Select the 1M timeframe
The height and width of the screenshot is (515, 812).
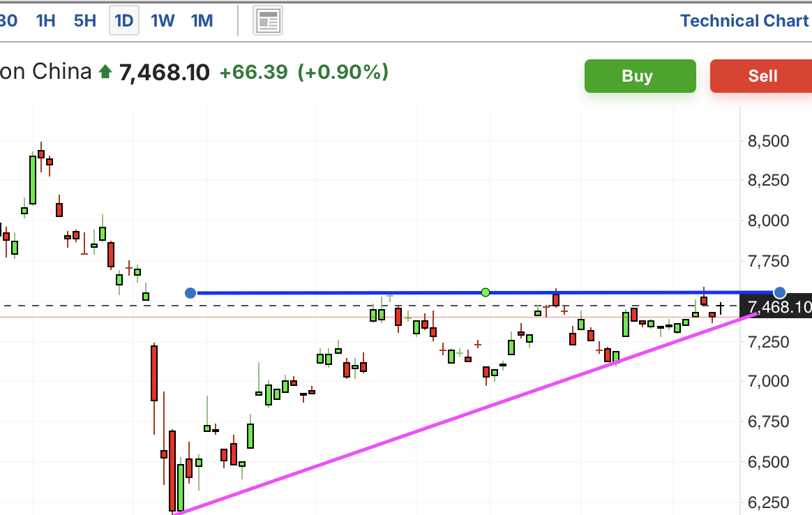pos(202,21)
